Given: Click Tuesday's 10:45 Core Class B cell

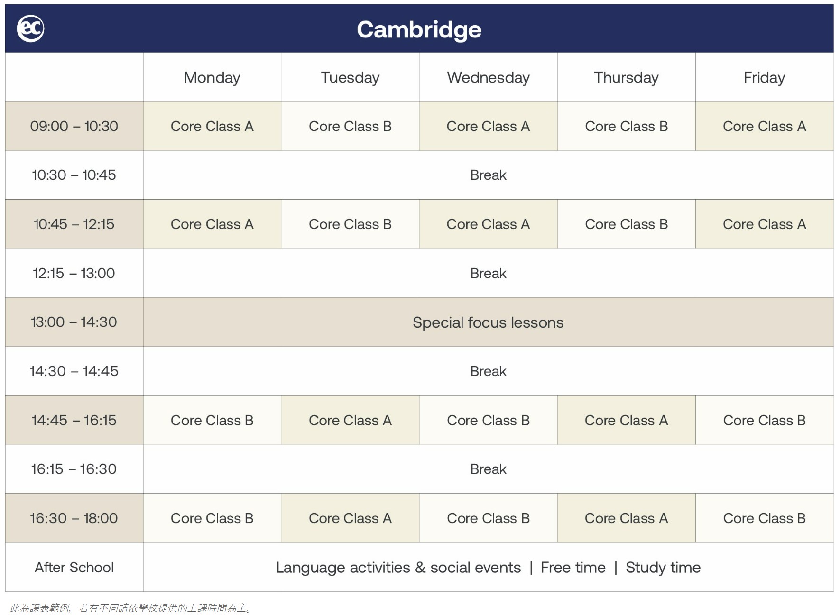Looking at the screenshot, I should pyautogui.click(x=350, y=224).
